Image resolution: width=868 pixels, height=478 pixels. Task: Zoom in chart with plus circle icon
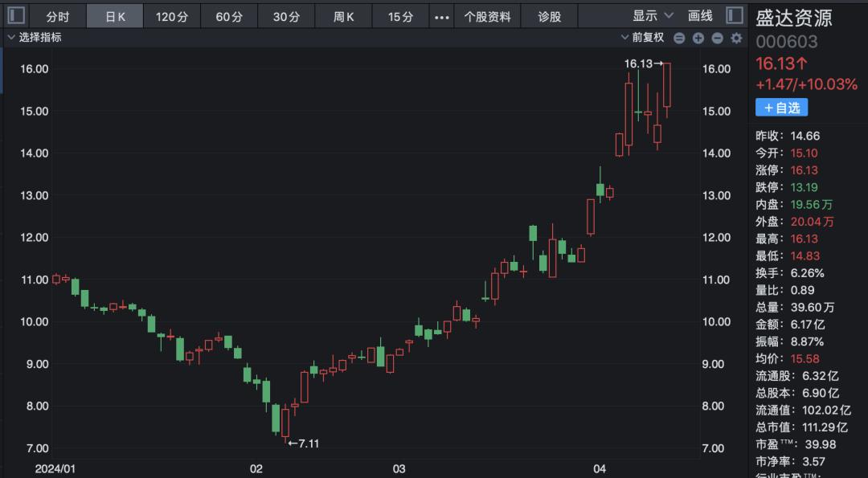click(x=698, y=39)
